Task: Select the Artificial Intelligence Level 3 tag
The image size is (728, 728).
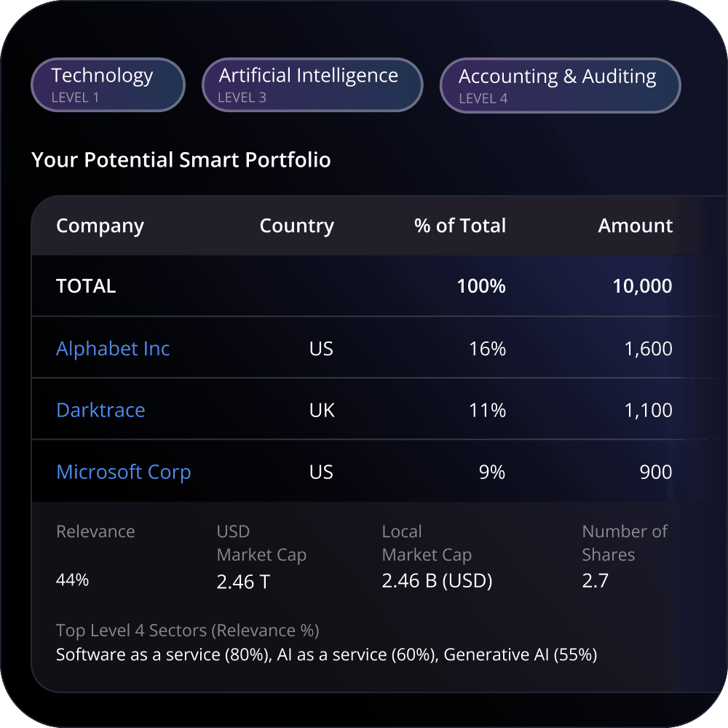Action: pyautogui.click(x=312, y=84)
